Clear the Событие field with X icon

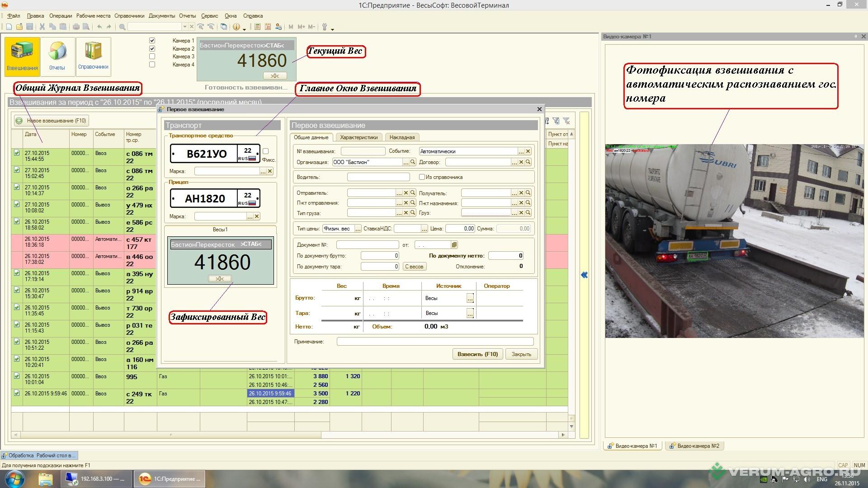coord(528,151)
